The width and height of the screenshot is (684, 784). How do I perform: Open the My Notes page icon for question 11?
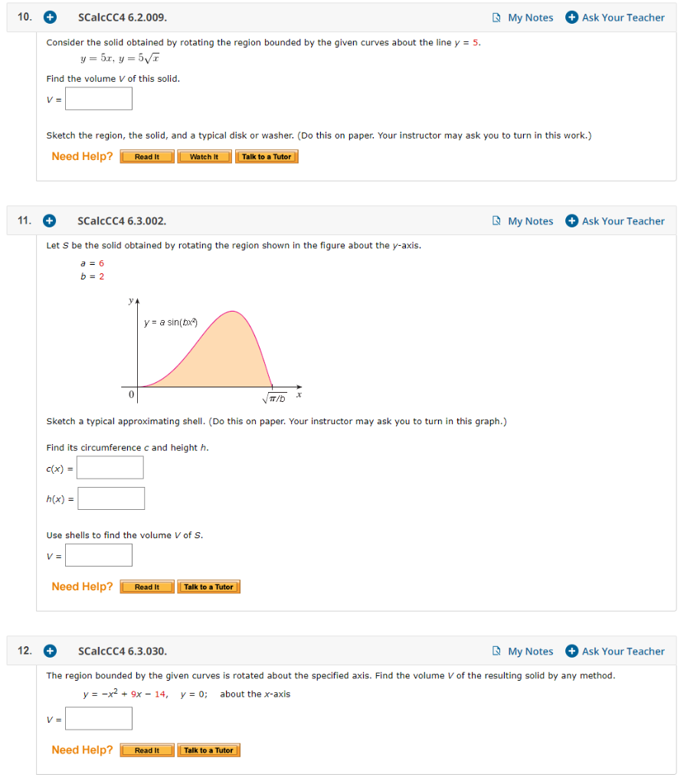coord(496,220)
